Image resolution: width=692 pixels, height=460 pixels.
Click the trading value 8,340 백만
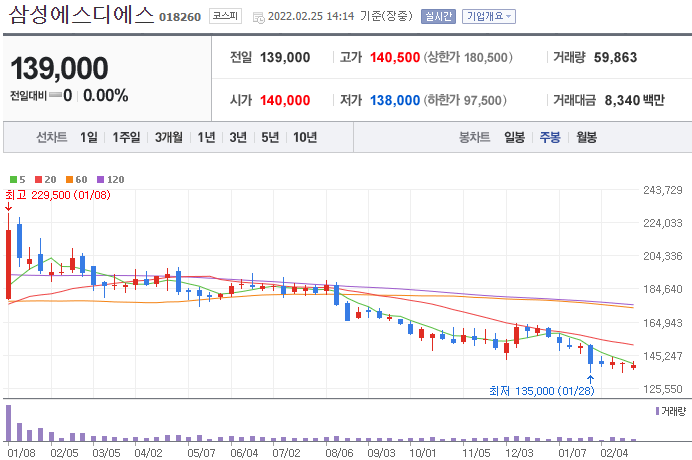point(635,100)
